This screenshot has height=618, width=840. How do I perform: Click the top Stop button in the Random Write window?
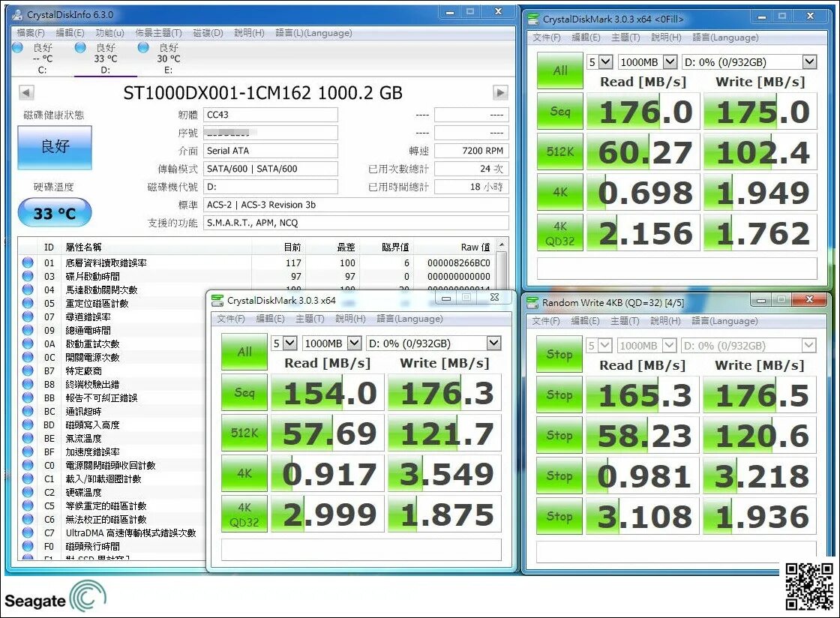559,354
